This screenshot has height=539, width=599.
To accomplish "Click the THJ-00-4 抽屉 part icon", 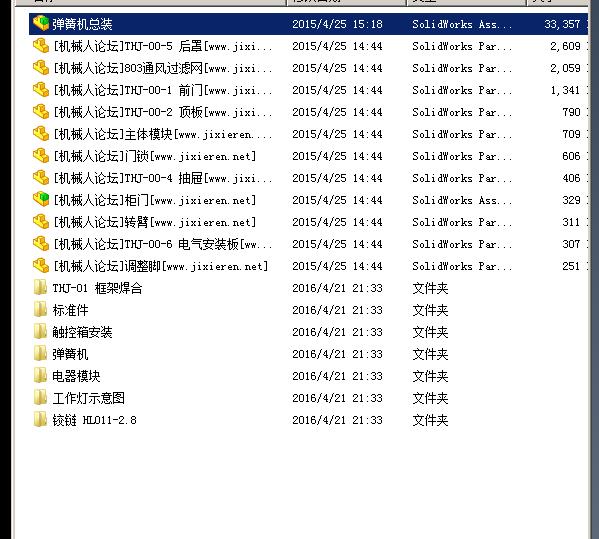I will click(x=41, y=178).
